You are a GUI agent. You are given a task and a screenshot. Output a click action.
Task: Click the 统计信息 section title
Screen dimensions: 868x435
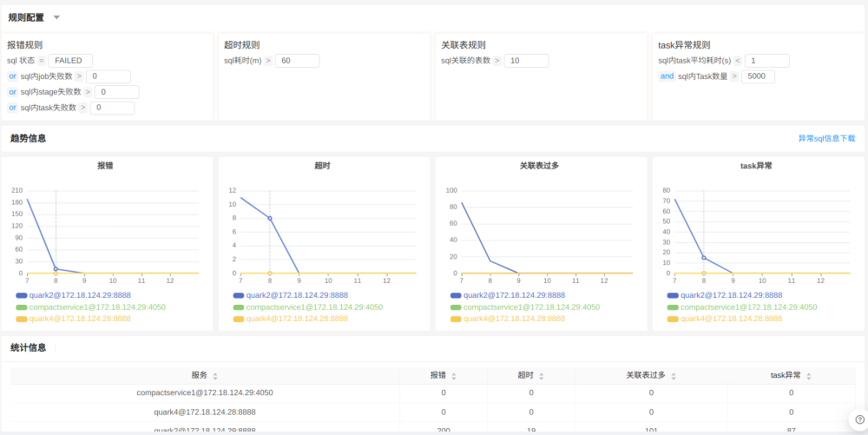(x=29, y=347)
